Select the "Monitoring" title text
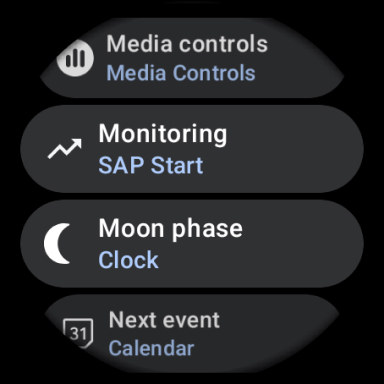This screenshot has height=384, width=384. (x=163, y=134)
